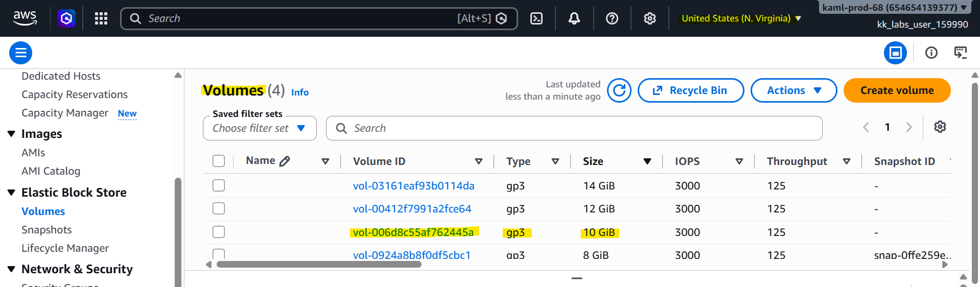This screenshot has height=287, width=980.
Task: Open the region selector United States (N. Virginia)
Action: (741, 18)
